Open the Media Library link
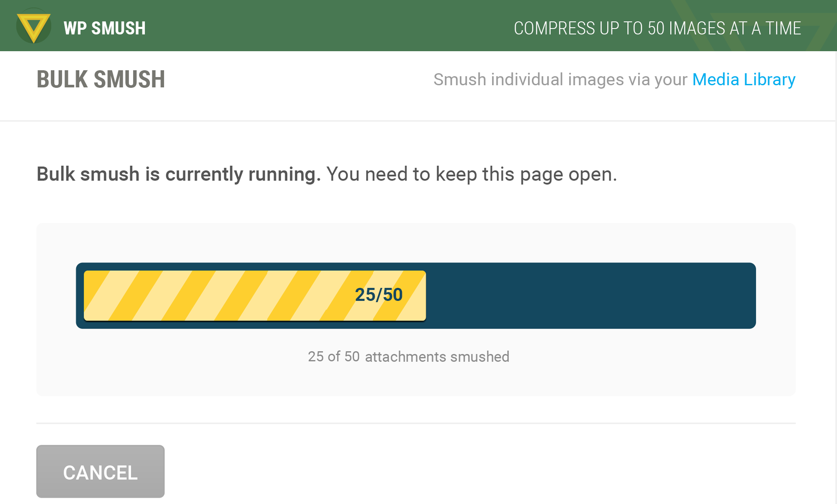 point(744,79)
